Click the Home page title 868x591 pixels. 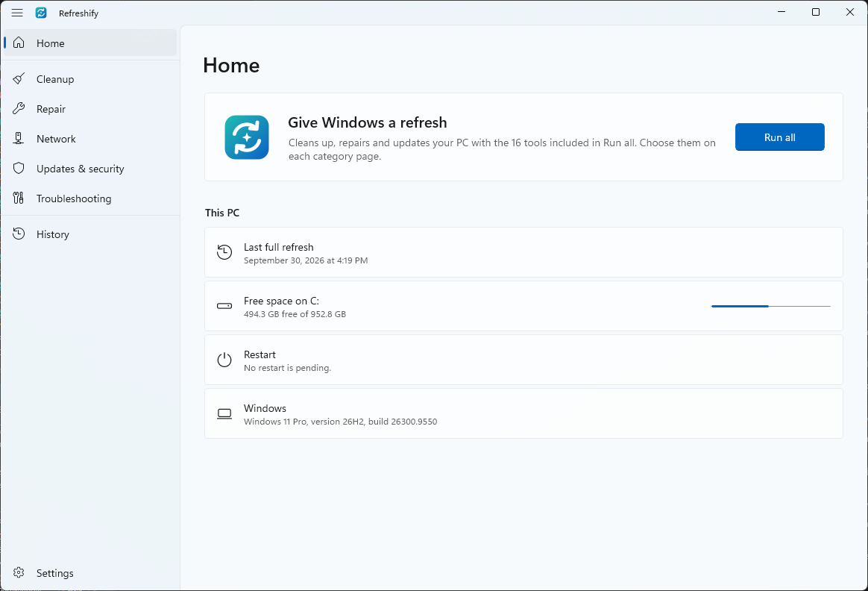pyautogui.click(x=231, y=66)
